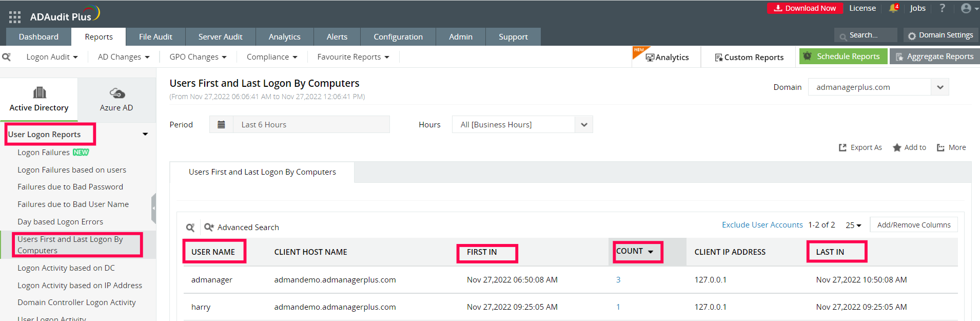
Task: Open the user account profile icon
Action: (x=966, y=8)
